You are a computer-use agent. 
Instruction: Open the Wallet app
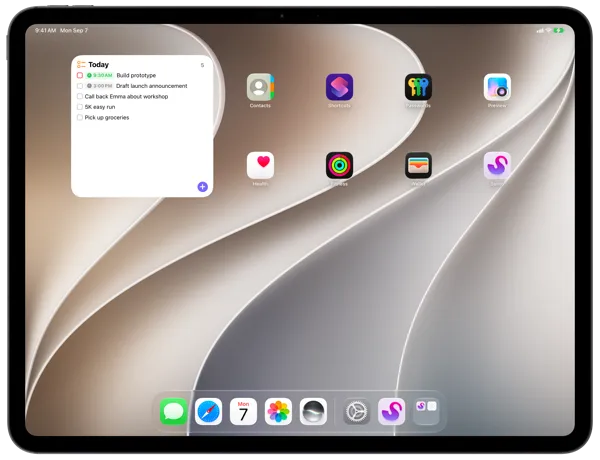pyautogui.click(x=418, y=165)
